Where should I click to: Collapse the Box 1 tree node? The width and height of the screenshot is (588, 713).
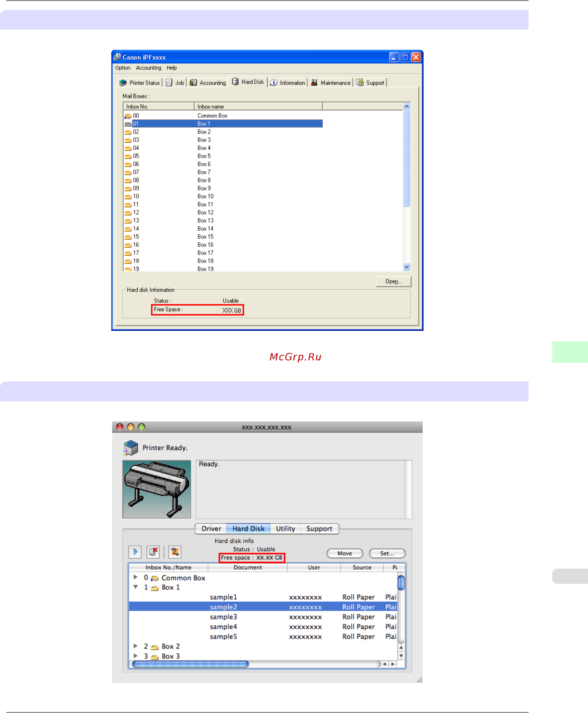click(x=135, y=587)
